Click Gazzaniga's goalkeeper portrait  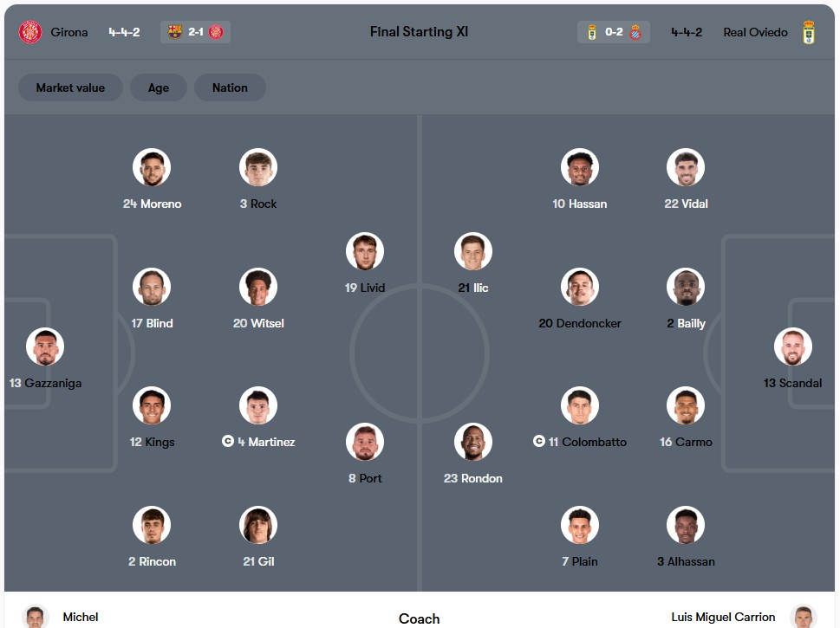point(45,346)
